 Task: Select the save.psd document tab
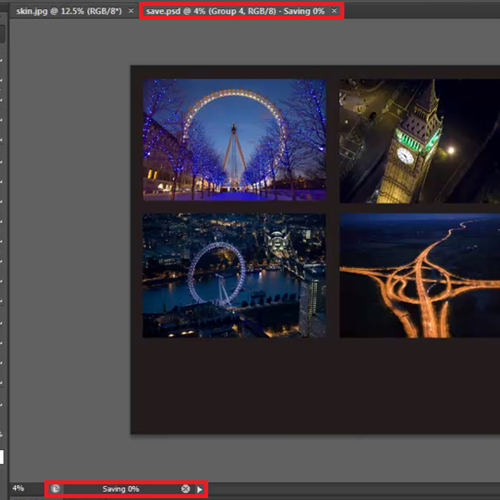pos(235,11)
